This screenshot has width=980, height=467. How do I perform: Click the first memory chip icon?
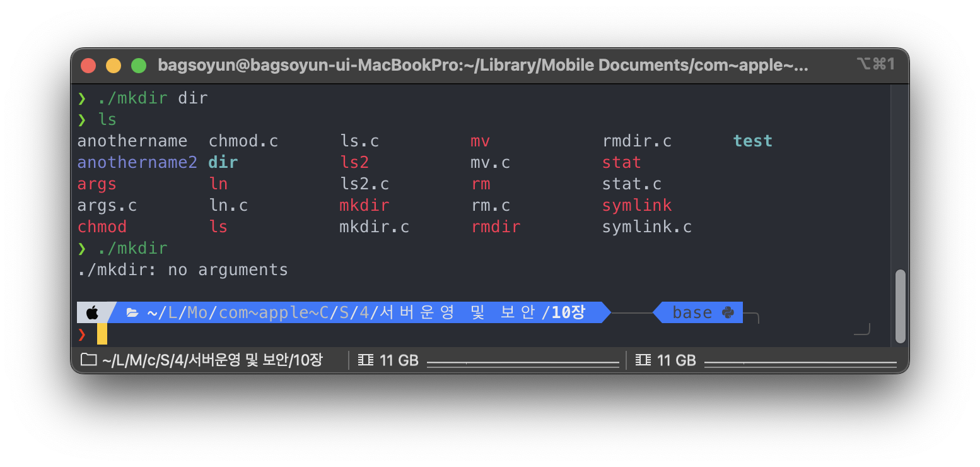[x=366, y=360]
